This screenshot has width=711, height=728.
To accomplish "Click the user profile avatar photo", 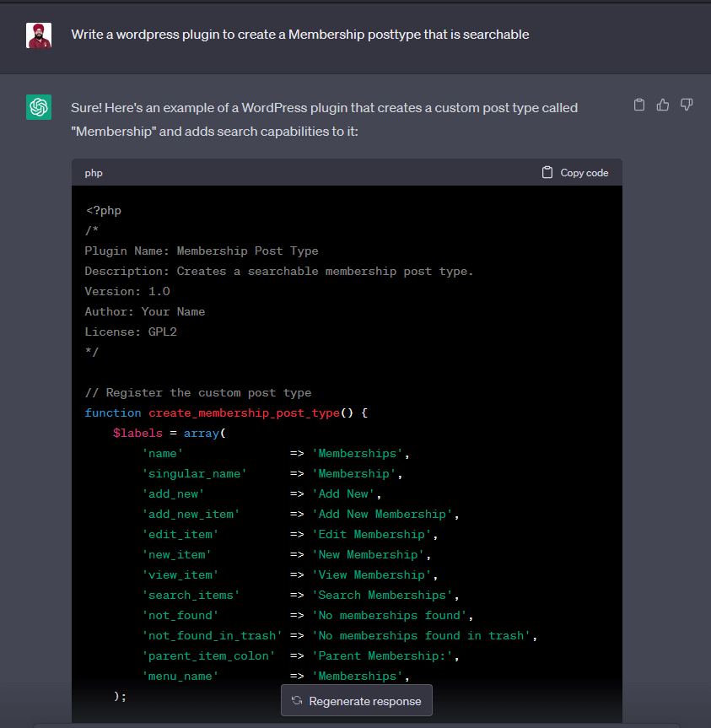I will (x=39, y=35).
